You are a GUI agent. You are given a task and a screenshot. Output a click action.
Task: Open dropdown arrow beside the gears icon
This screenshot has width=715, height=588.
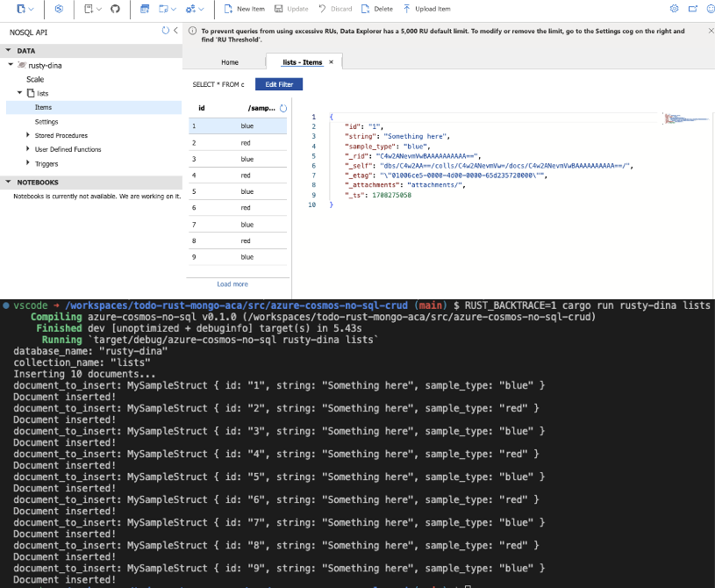(x=202, y=9)
